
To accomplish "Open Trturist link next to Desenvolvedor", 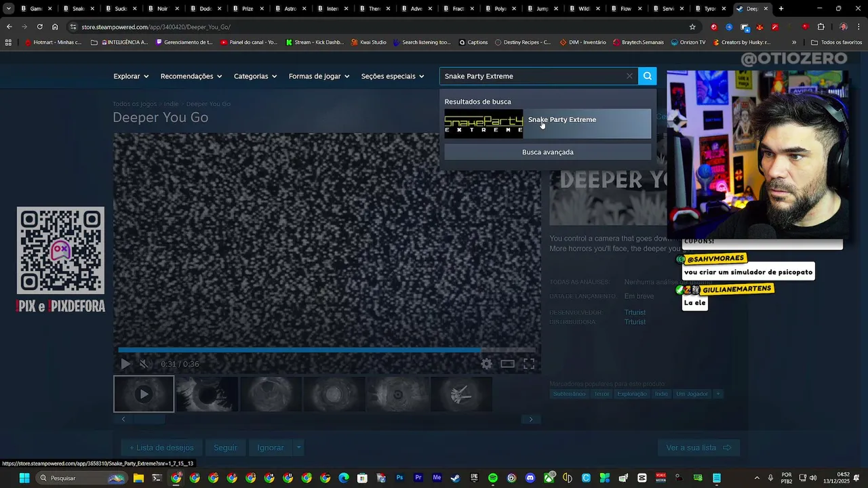I will click(635, 312).
